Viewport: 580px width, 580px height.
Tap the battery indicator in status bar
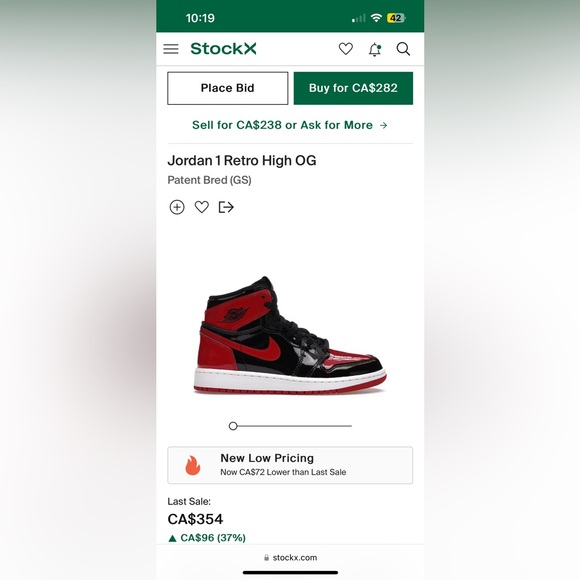pos(396,18)
